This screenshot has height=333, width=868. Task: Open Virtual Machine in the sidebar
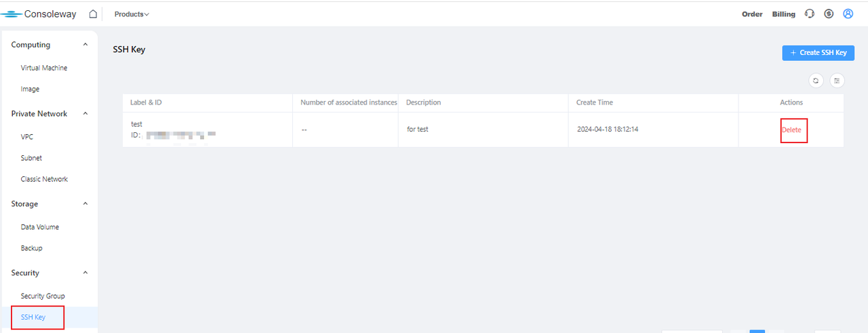pos(44,68)
